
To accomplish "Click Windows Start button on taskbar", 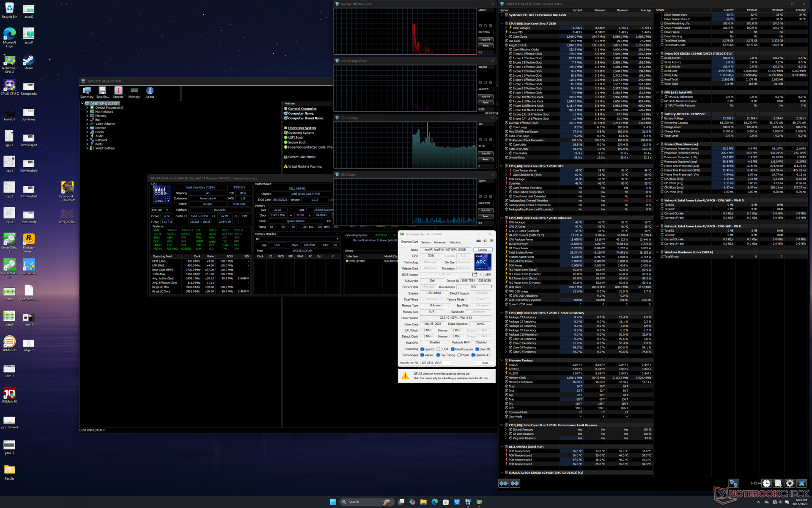I will tap(333, 502).
